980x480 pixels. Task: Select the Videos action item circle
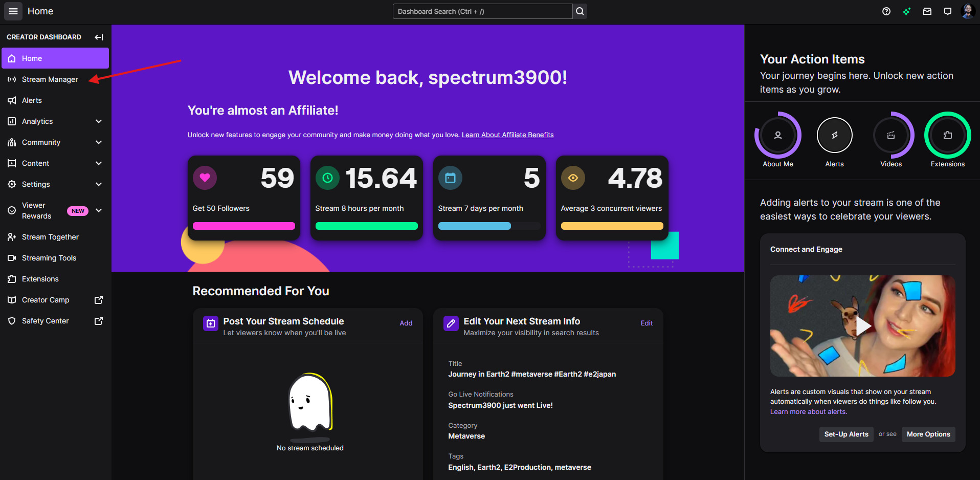[x=891, y=136]
